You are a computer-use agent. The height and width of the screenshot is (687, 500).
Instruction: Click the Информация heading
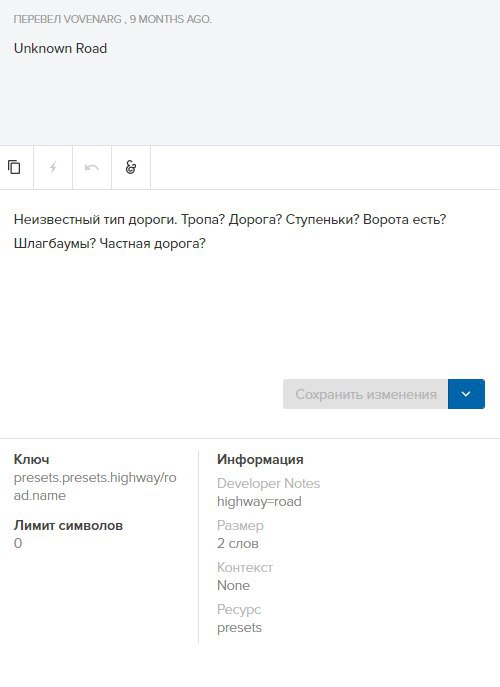260,459
